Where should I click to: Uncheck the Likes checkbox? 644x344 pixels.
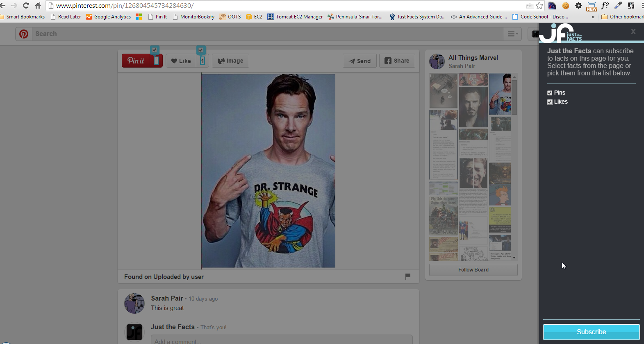(x=550, y=102)
